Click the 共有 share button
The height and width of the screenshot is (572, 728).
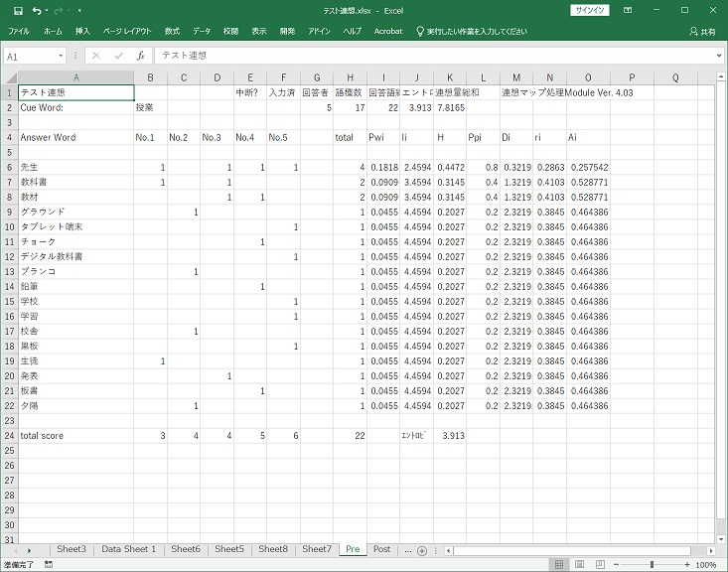[x=701, y=32]
